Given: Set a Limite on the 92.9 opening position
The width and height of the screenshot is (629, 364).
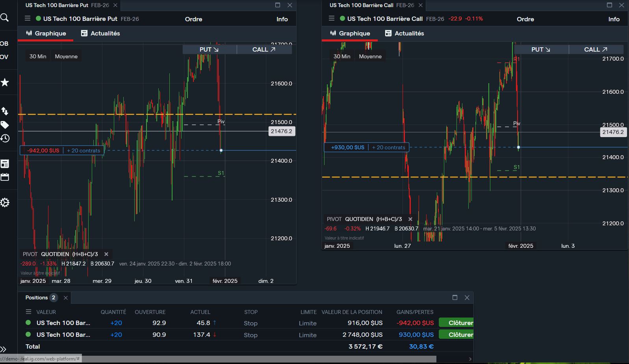Looking at the screenshot, I should pos(308,323).
